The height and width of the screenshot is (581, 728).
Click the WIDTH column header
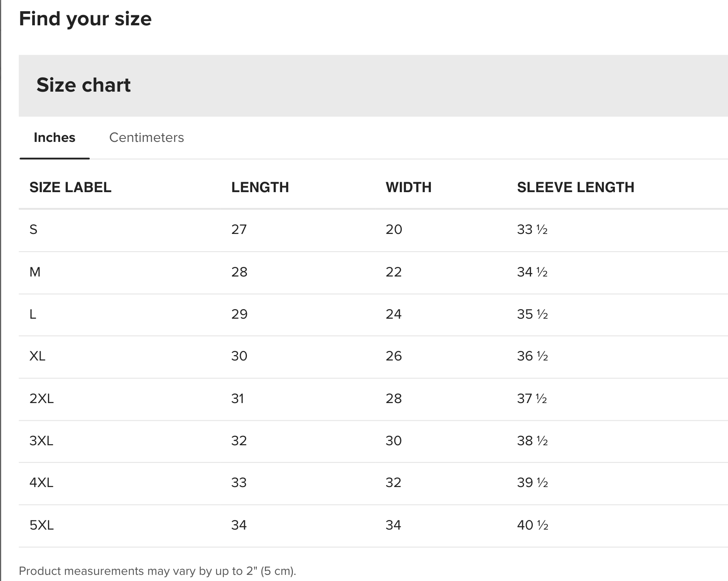(409, 187)
